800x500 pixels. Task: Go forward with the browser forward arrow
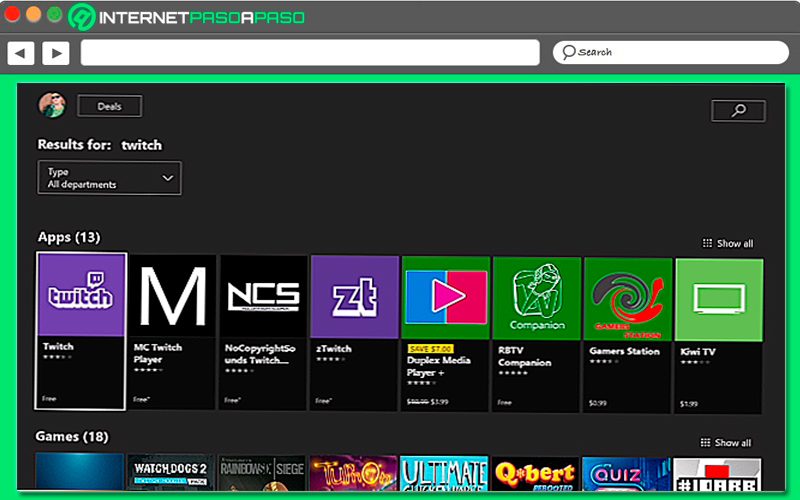click(x=56, y=53)
